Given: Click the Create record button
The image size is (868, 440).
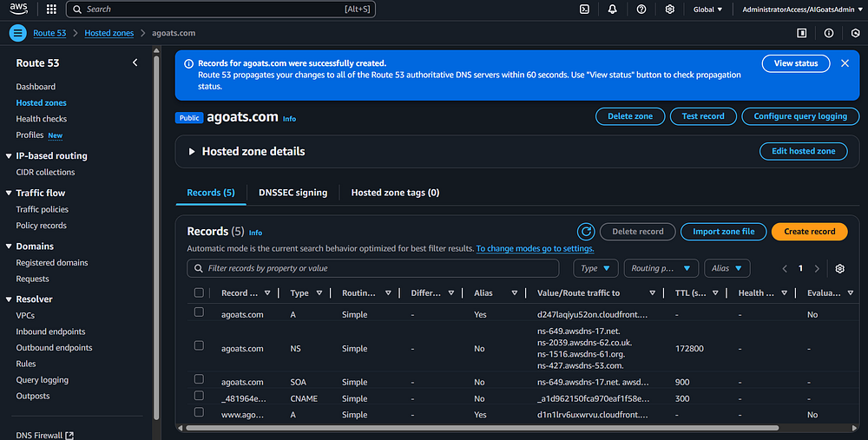Looking at the screenshot, I should 809,232.
